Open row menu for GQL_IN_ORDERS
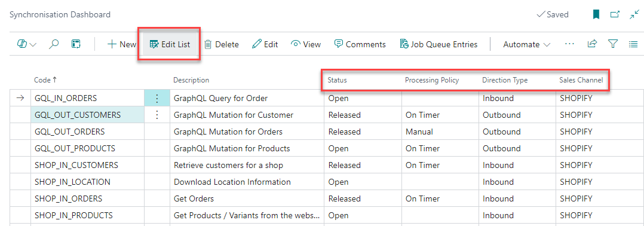The image size is (644, 226). point(157,98)
